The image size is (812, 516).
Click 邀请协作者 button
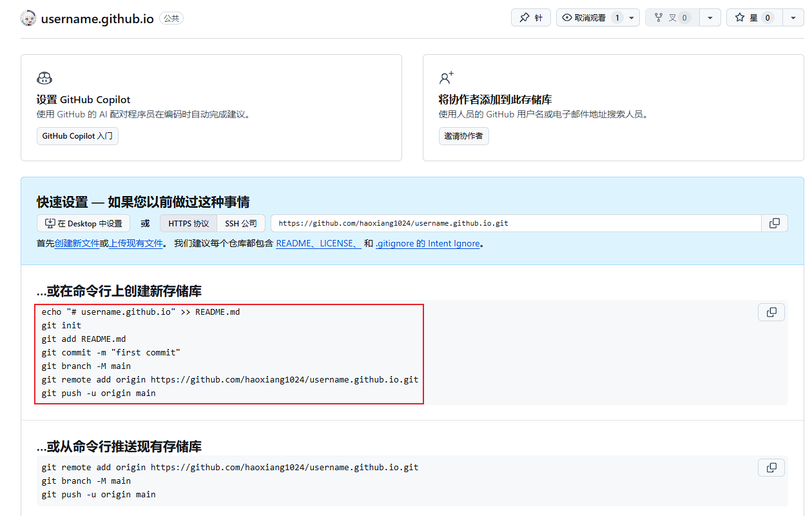(464, 136)
